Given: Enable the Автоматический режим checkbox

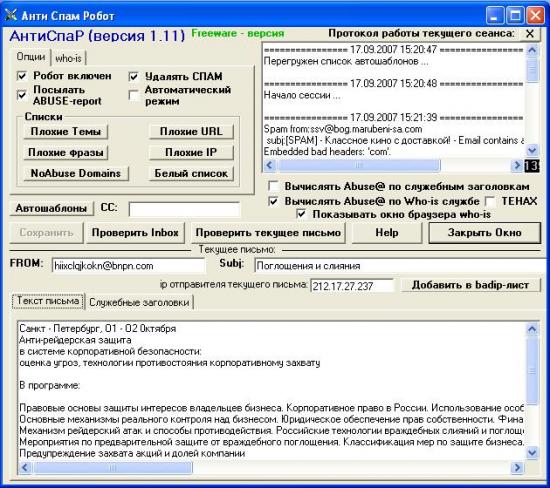Looking at the screenshot, I should click(134, 95).
